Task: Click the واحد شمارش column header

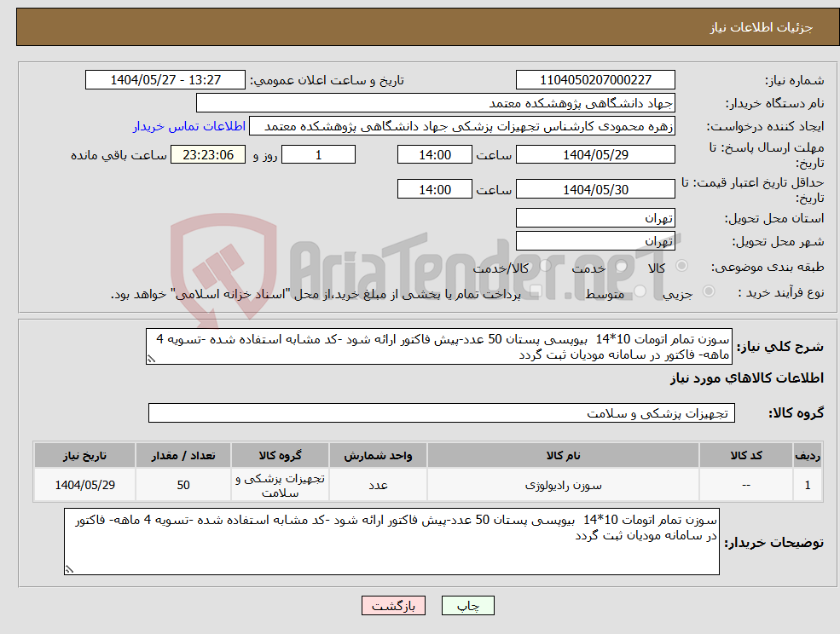Action: [x=378, y=456]
